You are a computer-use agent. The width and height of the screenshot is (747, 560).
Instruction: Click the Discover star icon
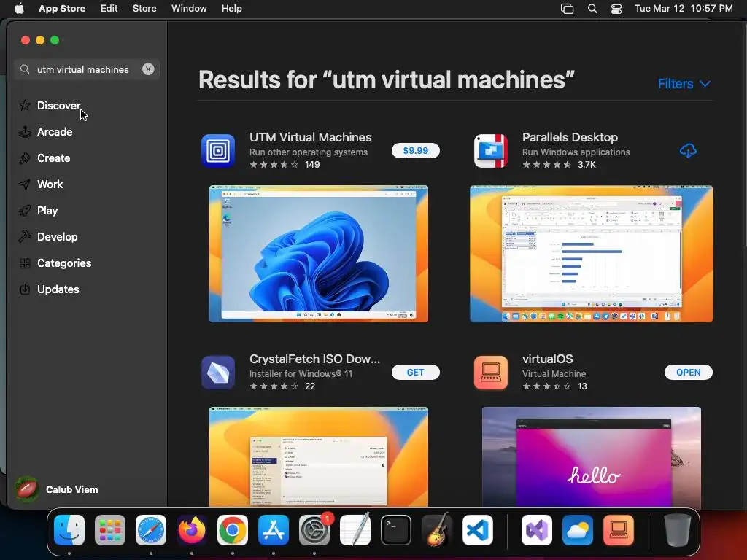(x=25, y=105)
